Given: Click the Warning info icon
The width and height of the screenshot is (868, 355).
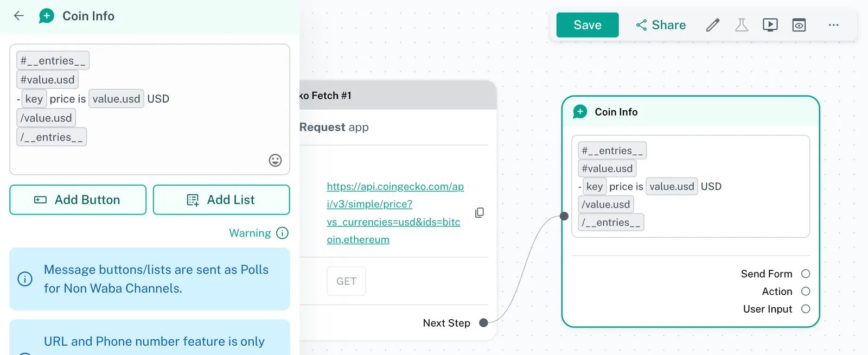Looking at the screenshot, I should pos(282,233).
